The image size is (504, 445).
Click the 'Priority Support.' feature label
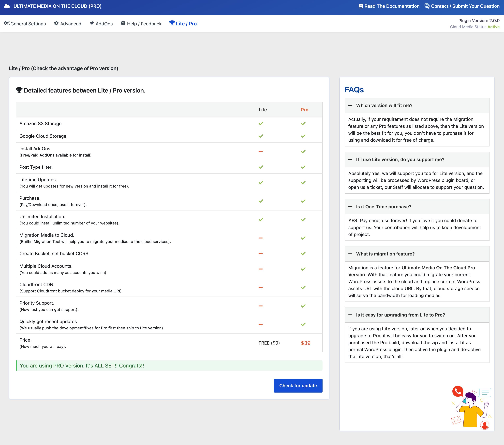tap(37, 303)
